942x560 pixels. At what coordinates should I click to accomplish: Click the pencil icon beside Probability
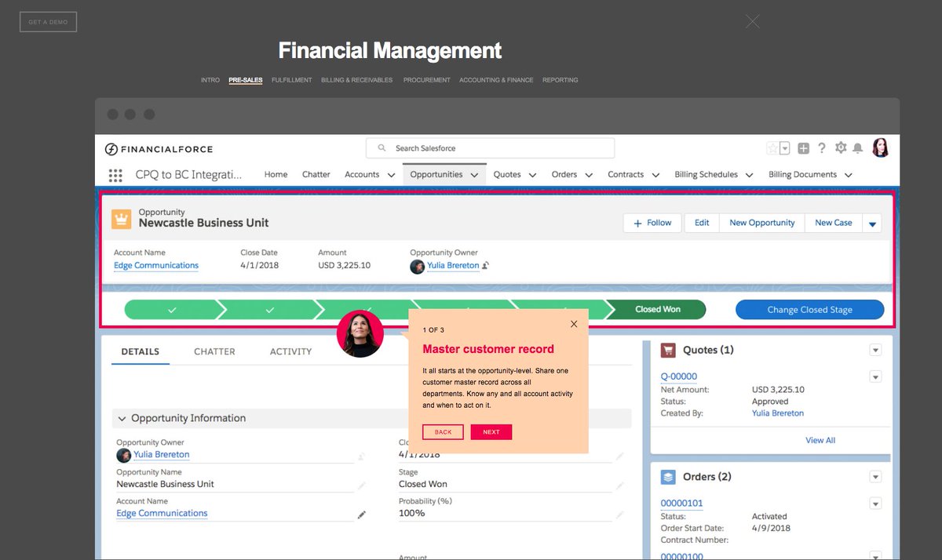pyautogui.click(x=620, y=515)
